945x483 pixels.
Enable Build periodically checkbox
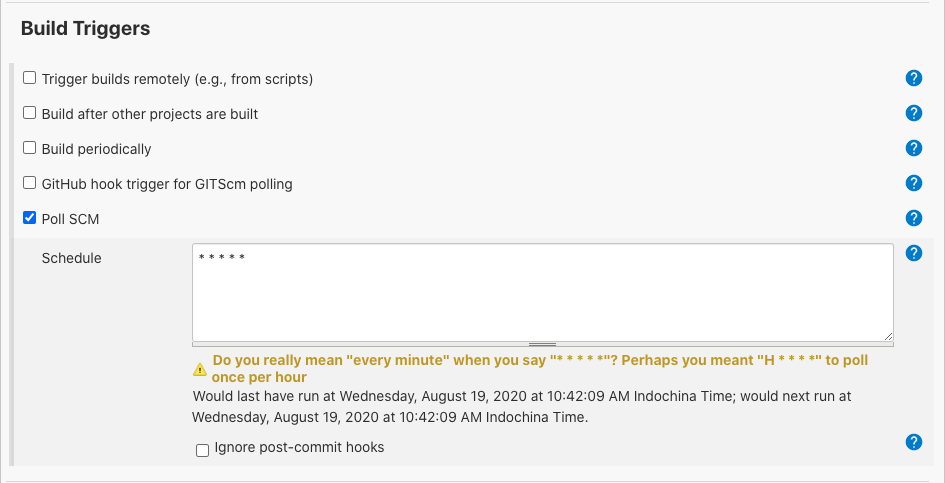[x=30, y=148]
